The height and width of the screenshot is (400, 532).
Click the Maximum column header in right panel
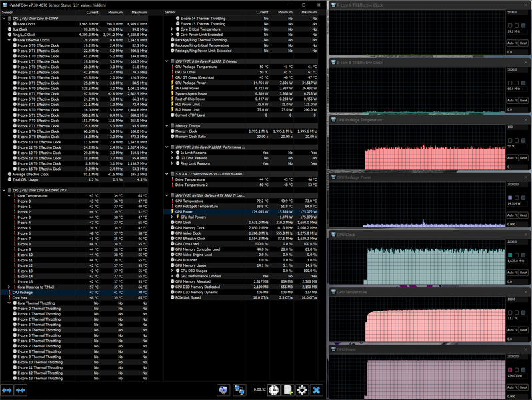(309, 12)
